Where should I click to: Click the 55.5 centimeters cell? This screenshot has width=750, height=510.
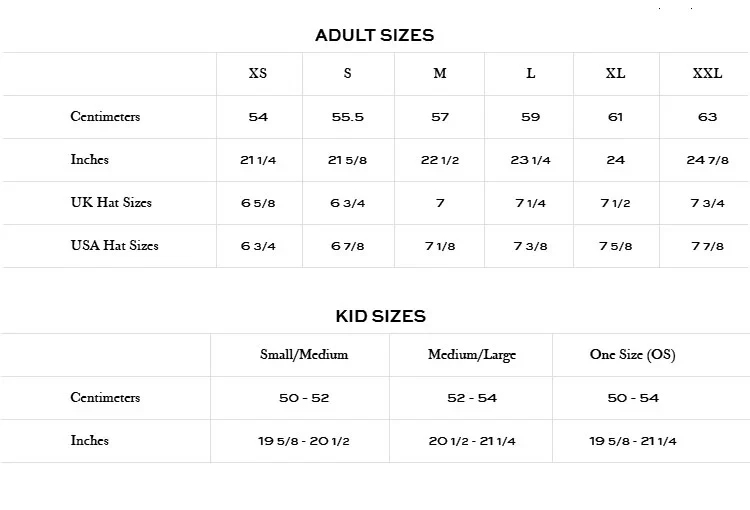tap(348, 117)
